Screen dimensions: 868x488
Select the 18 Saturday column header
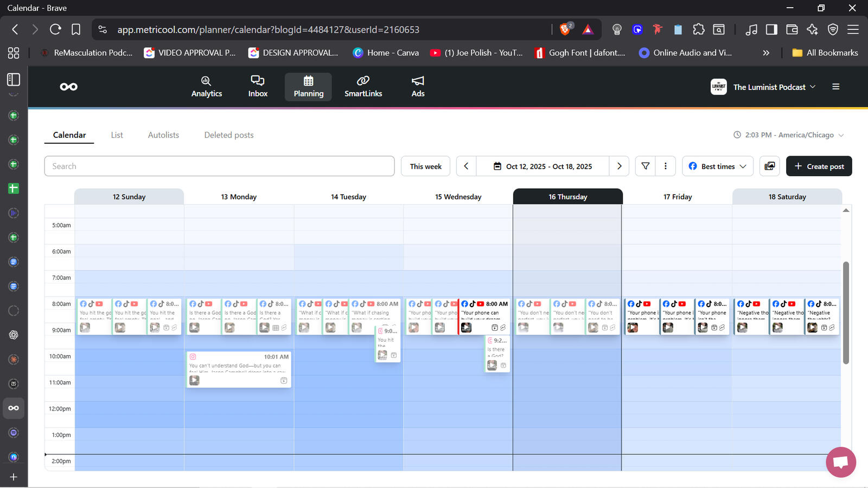787,197
